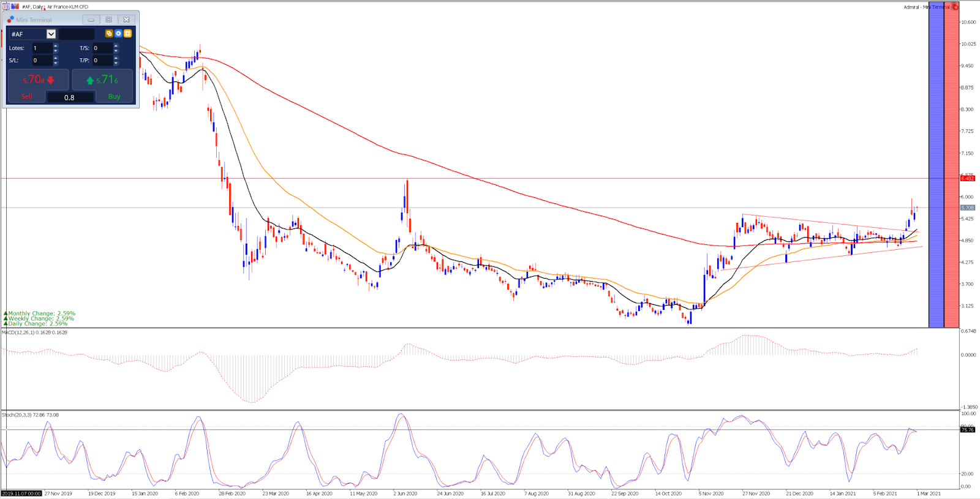Open the #AF symbol dropdown
This screenshot has width=980, height=499.
[x=51, y=34]
